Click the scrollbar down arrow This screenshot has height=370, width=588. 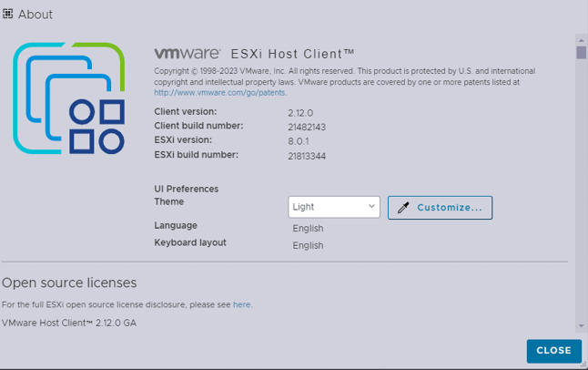click(x=582, y=326)
